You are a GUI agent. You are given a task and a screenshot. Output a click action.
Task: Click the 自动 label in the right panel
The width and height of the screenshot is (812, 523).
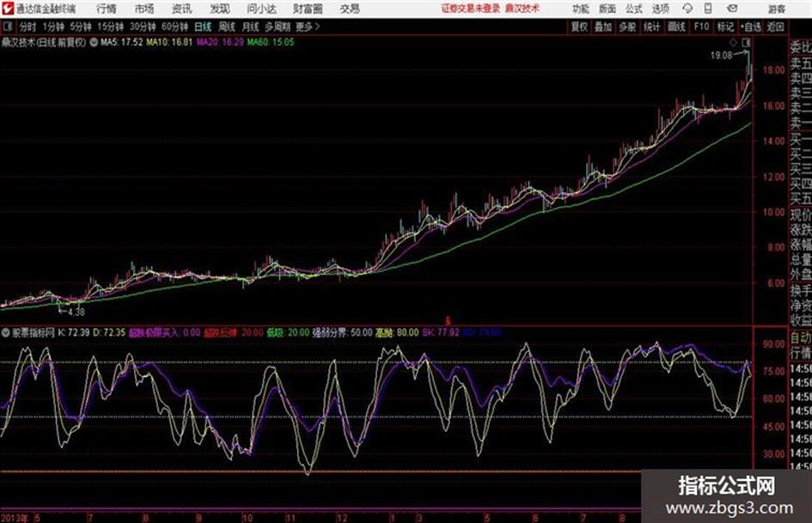point(801,338)
